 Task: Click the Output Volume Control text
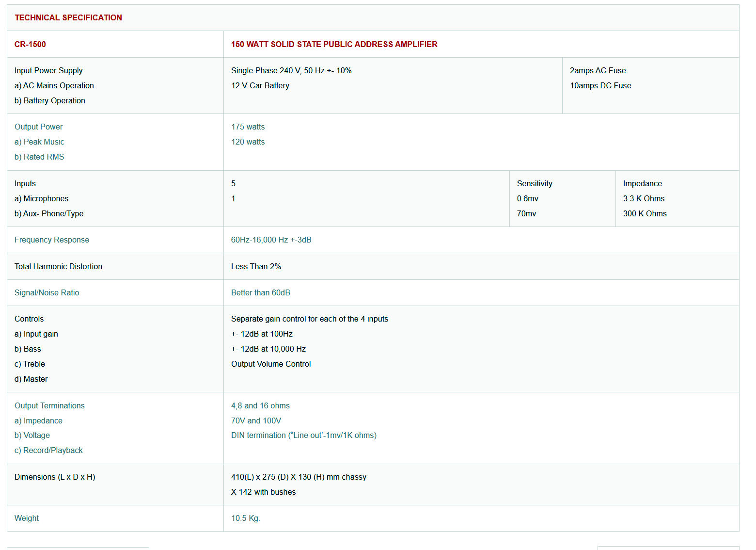click(271, 364)
